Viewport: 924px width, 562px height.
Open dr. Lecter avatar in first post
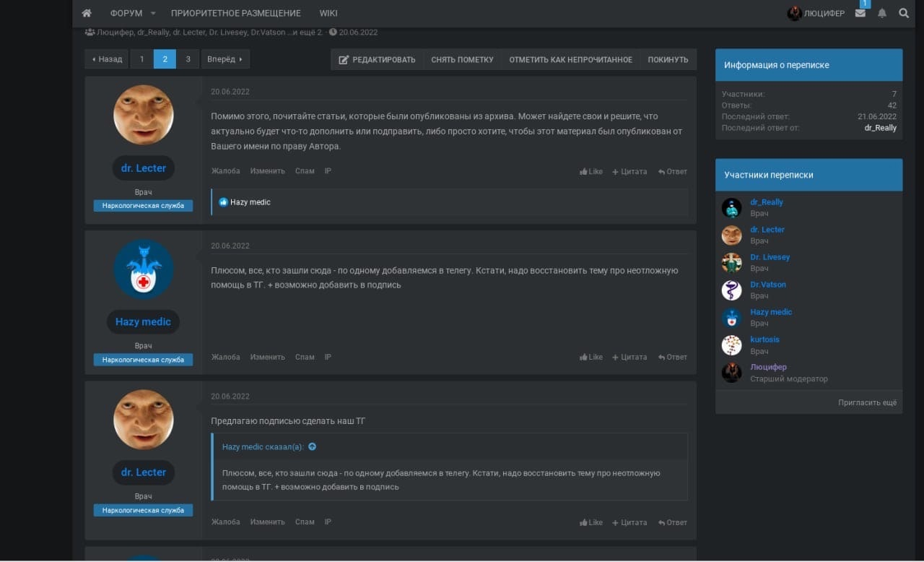(144, 115)
